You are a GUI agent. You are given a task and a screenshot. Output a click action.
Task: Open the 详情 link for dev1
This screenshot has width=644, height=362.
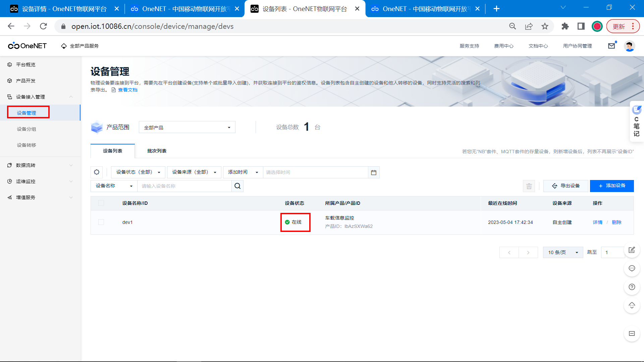(597, 222)
